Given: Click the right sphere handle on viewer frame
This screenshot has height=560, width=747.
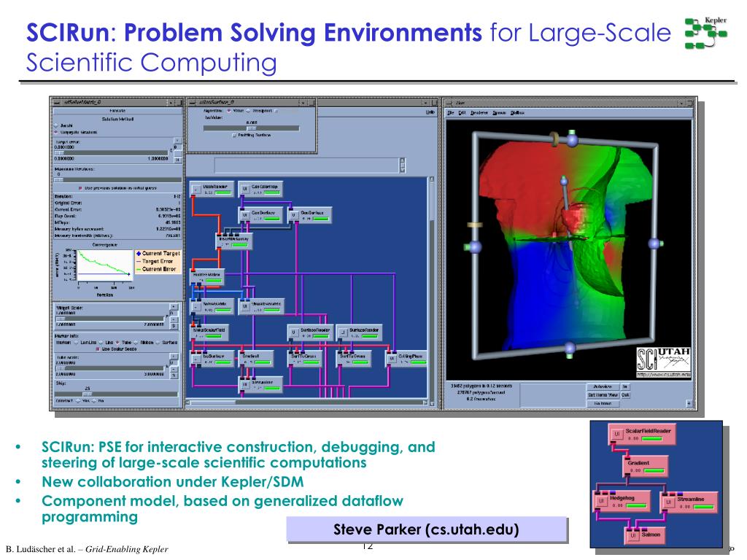Looking at the screenshot, I should pyautogui.click(x=654, y=244).
